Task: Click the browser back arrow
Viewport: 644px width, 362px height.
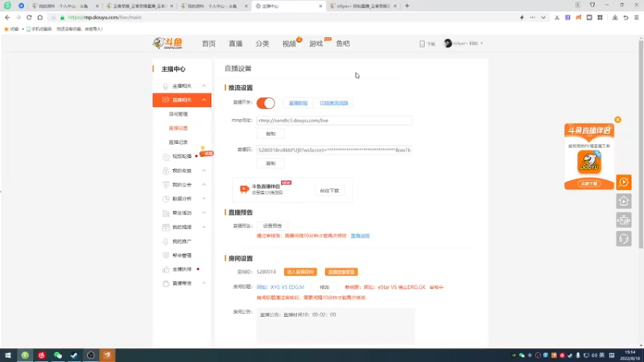Action: (7, 17)
